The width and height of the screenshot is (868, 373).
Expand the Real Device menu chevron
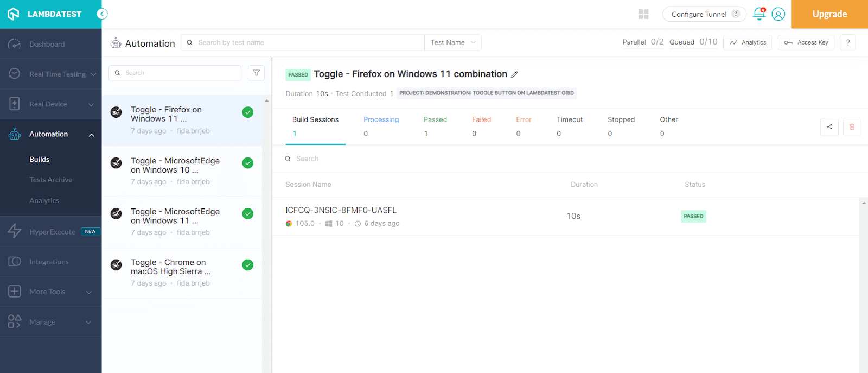91,104
